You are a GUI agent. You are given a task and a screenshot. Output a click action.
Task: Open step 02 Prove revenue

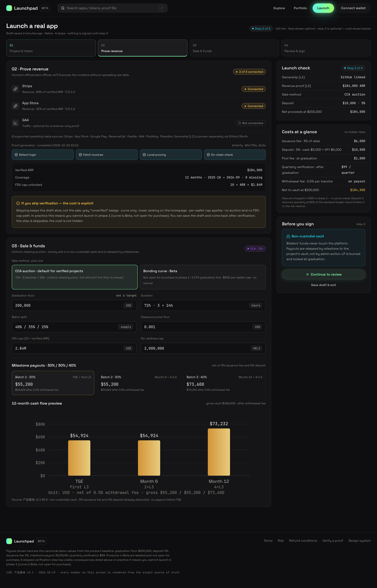[143, 48]
